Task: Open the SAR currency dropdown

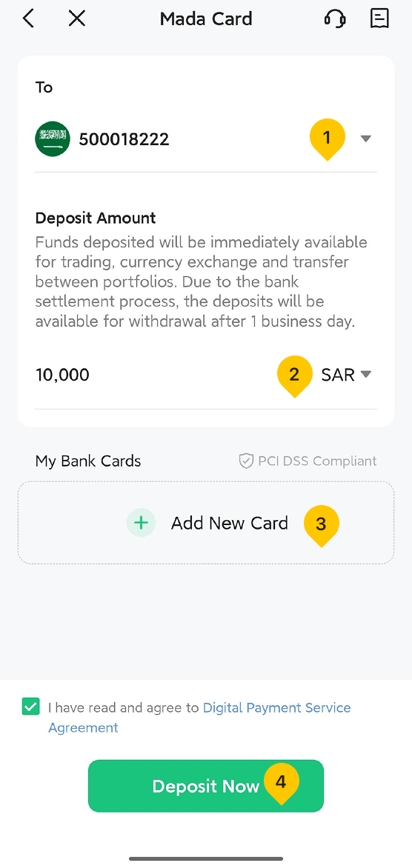Action: (346, 375)
